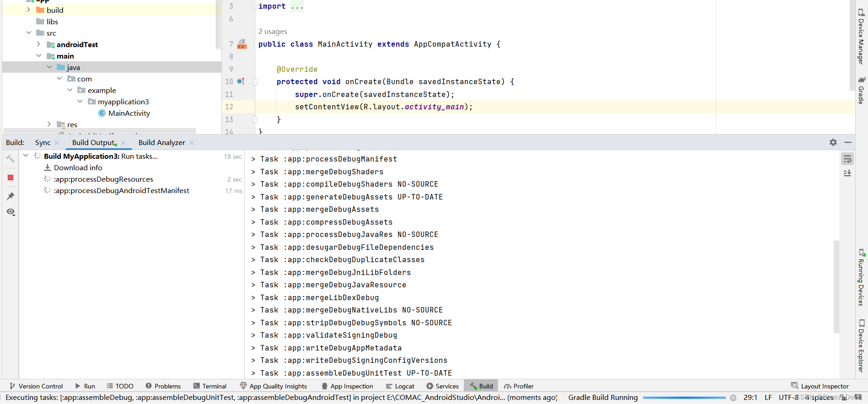
Task: Expand the res folder
Action: pyautogui.click(x=49, y=124)
